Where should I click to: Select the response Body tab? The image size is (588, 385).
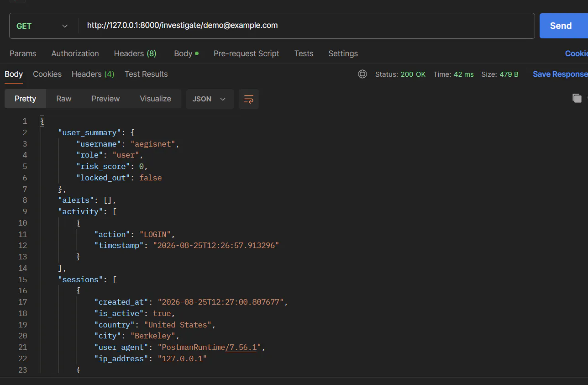click(14, 74)
